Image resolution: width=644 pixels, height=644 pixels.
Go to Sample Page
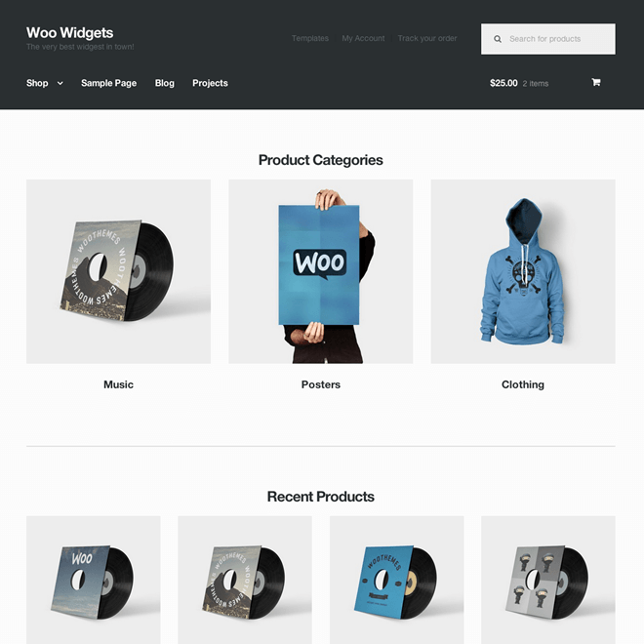pos(109,83)
